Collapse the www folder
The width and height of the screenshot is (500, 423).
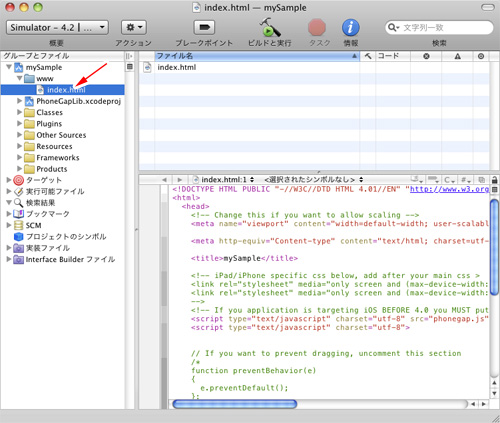[x=20, y=78]
